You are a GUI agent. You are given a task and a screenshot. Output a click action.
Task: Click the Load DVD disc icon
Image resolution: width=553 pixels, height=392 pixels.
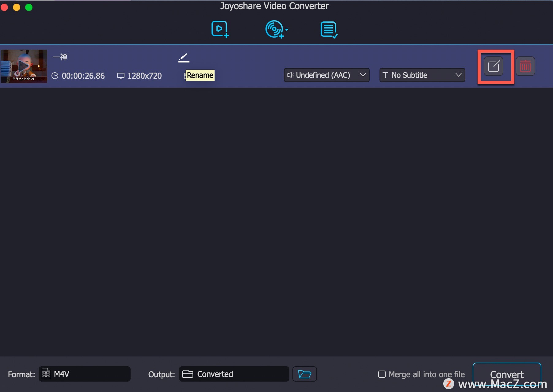coord(274,29)
